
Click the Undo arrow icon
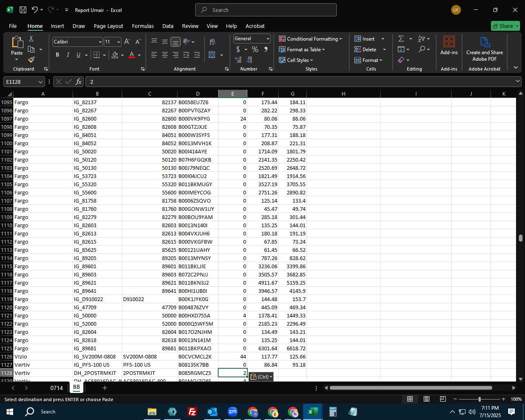(x=35, y=10)
